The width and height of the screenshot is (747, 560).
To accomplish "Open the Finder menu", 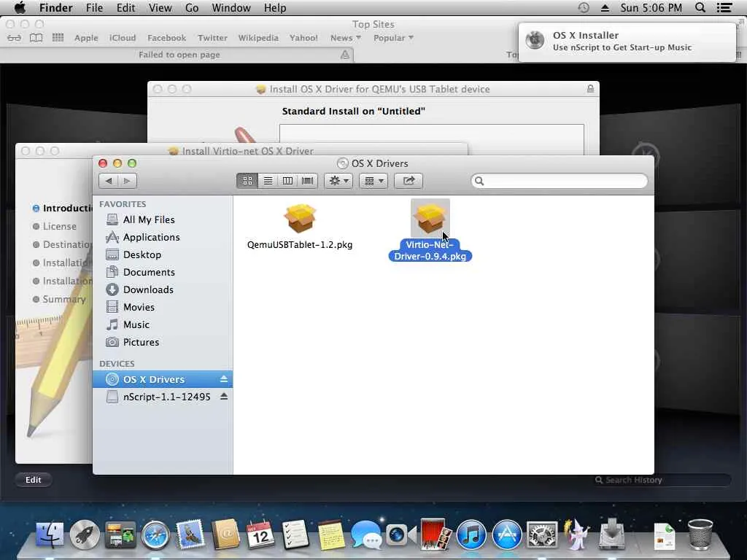I will pyautogui.click(x=55, y=7).
